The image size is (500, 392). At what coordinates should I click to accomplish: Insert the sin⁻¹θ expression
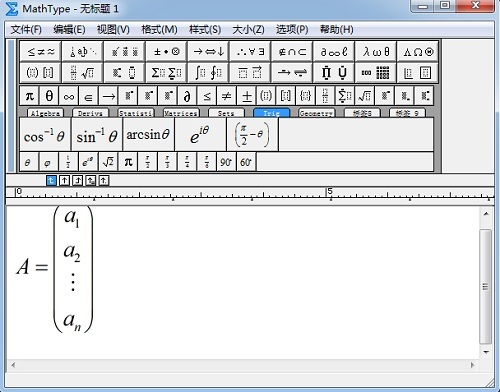point(97,135)
